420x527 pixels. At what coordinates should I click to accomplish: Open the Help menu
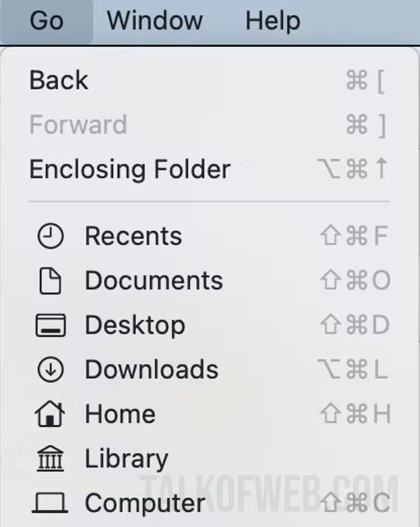click(273, 21)
